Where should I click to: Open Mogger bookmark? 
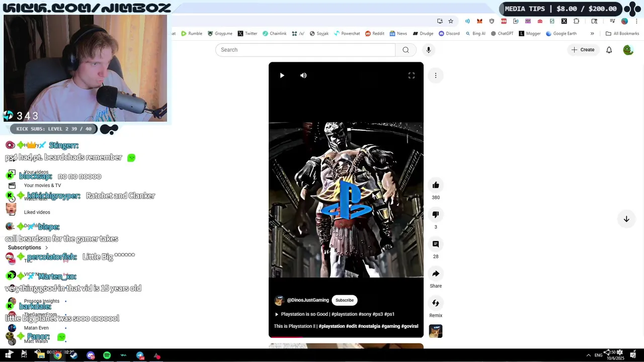click(x=530, y=34)
